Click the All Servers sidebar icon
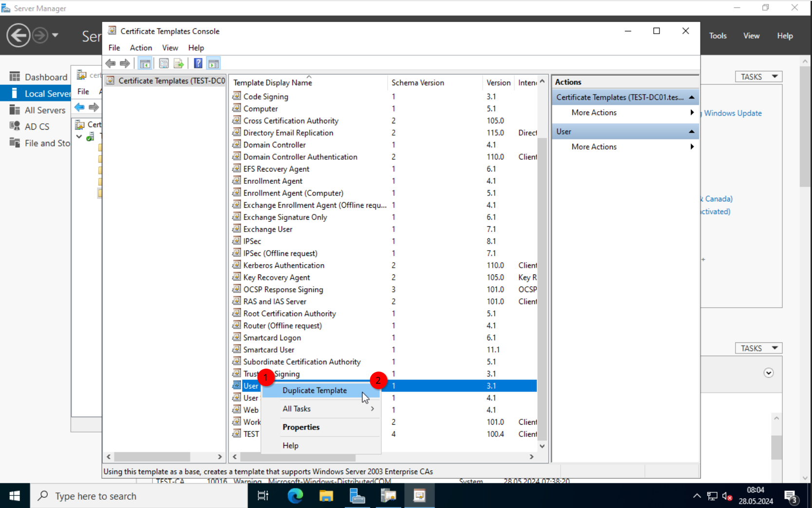The image size is (812, 508). pyautogui.click(x=15, y=110)
